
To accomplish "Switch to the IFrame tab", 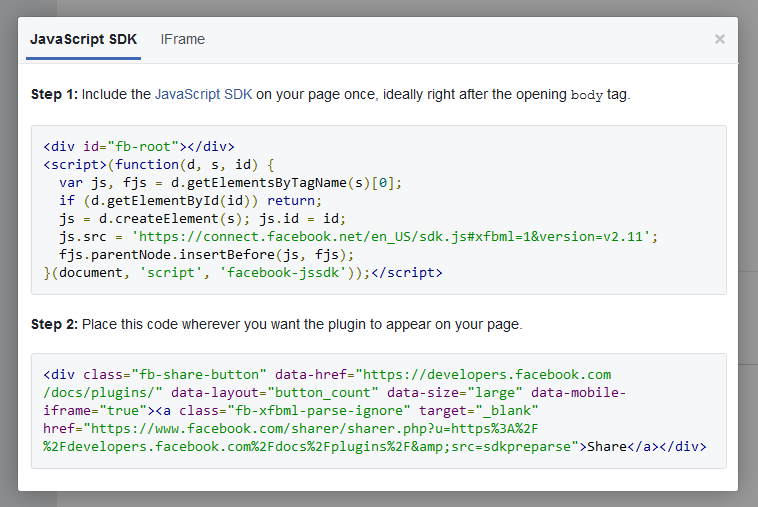I will pyautogui.click(x=183, y=39).
